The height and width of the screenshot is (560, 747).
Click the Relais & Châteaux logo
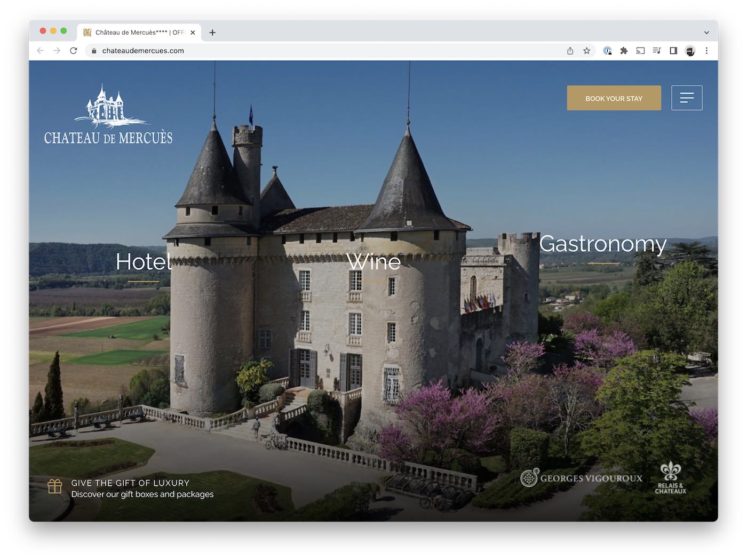tap(671, 478)
